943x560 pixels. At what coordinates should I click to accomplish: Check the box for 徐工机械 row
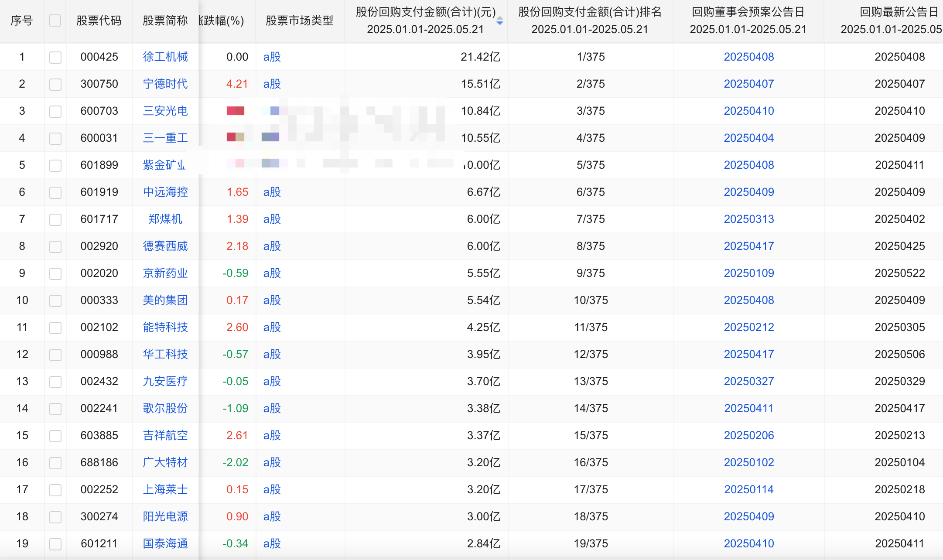tap(55, 57)
